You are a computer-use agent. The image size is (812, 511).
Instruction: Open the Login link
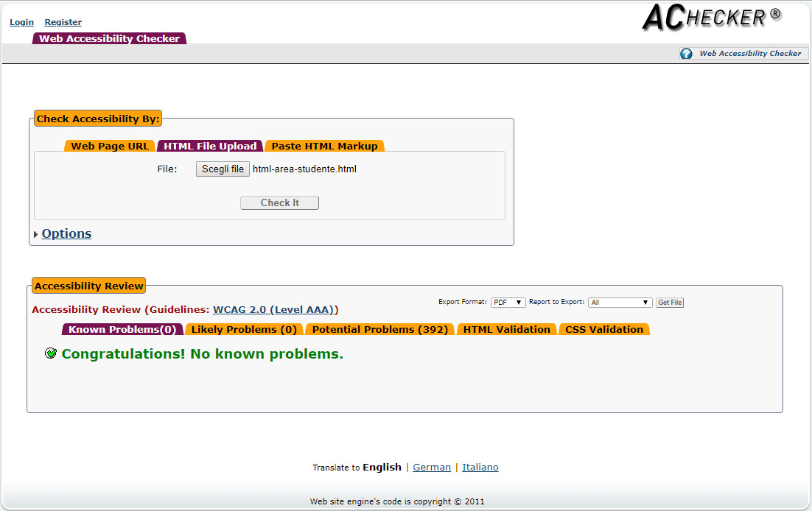tap(21, 22)
